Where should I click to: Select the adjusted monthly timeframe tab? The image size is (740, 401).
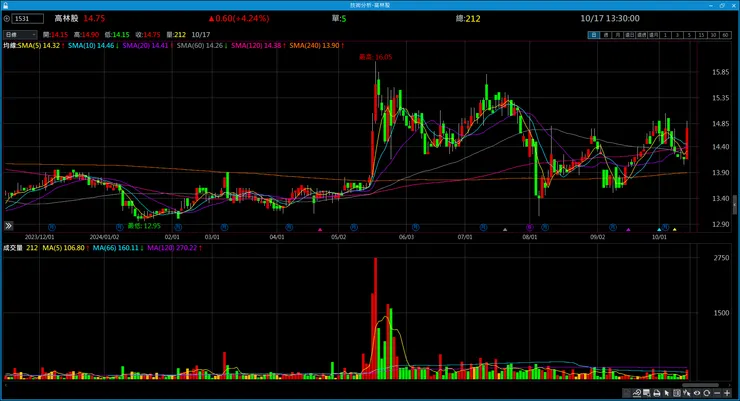click(654, 35)
